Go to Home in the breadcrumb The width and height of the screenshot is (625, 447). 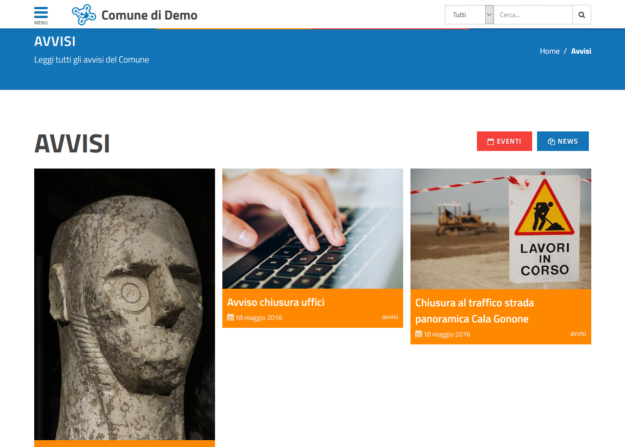[549, 51]
